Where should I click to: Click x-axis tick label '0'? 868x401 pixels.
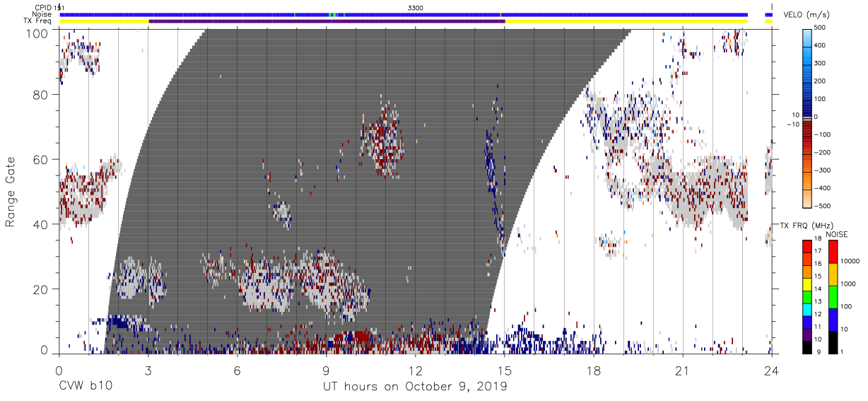tap(59, 371)
